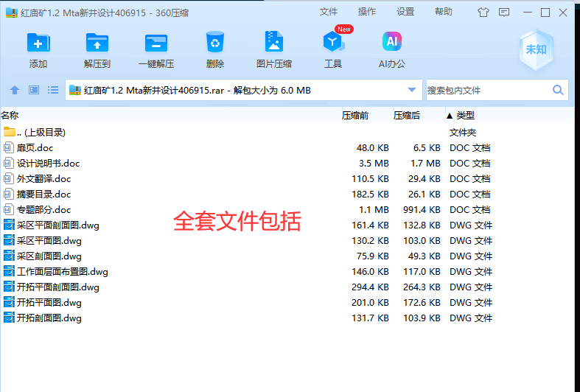The height and width of the screenshot is (392, 580).
Task: Click the dwg icon of 采区平面剖面图.dwg
Action: pos(9,225)
